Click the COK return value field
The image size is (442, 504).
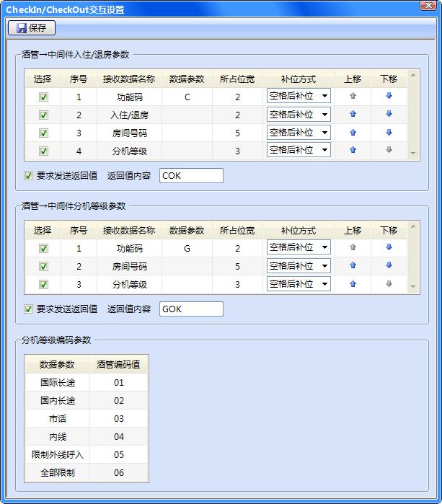point(191,175)
